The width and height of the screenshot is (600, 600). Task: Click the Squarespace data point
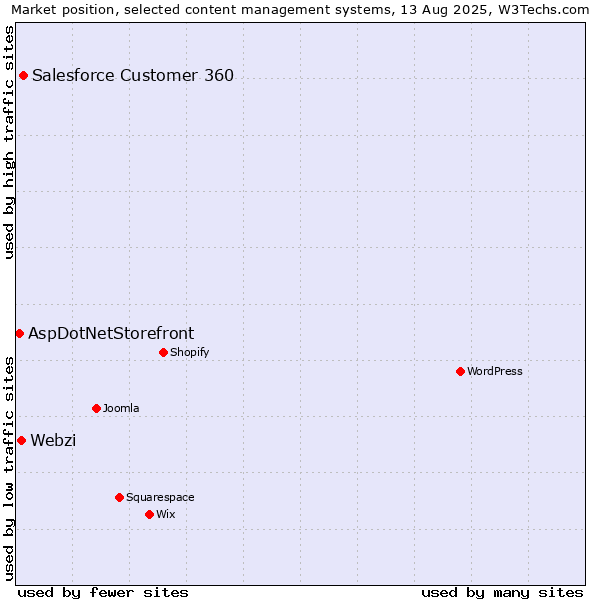click(x=119, y=497)
